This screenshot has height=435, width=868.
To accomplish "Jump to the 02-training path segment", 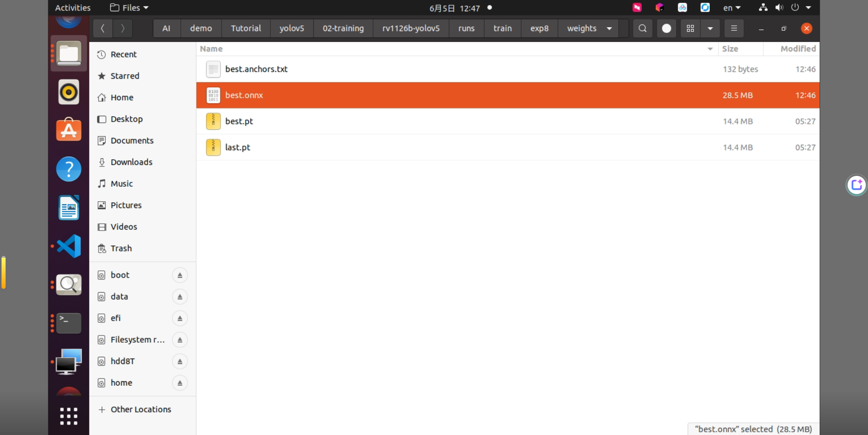I will tap(343, 28).
